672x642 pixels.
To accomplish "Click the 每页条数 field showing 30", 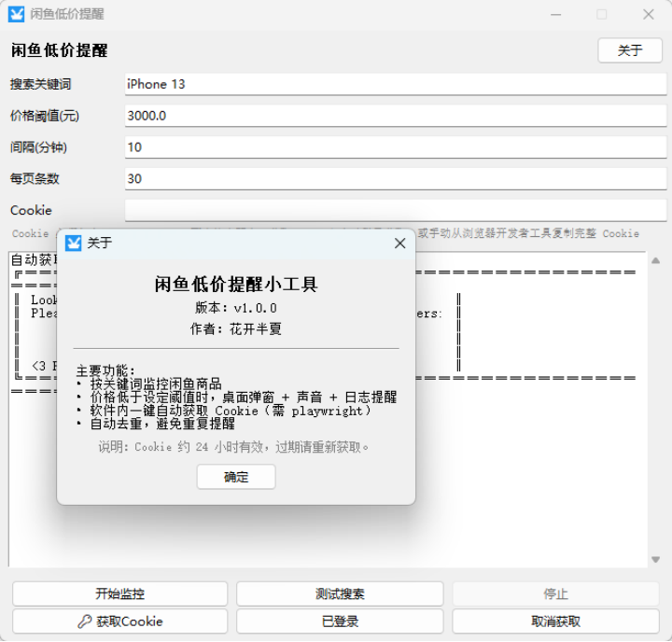I will click(395, 179).
